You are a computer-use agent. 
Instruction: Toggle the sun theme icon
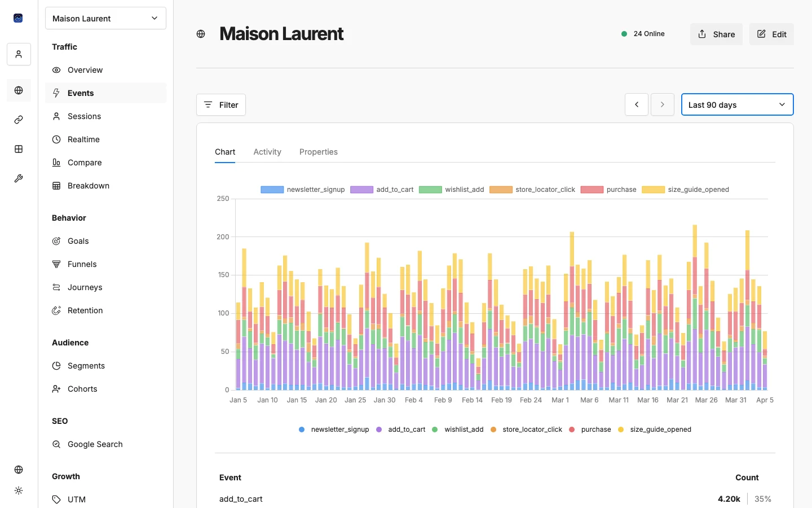19,491
